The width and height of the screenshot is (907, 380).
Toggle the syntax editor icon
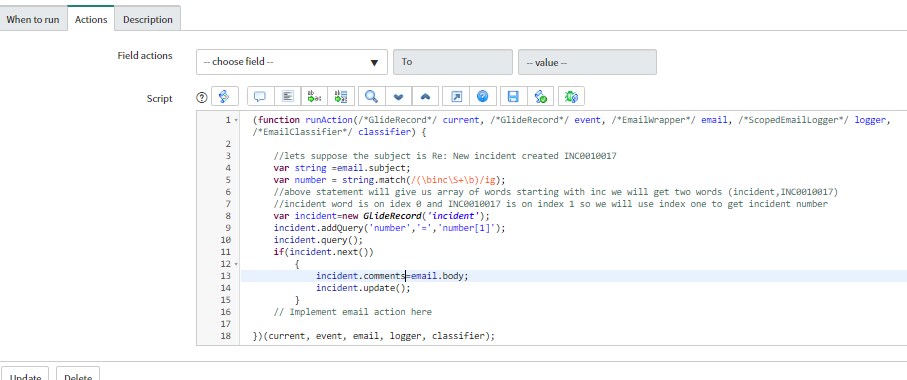224,96
